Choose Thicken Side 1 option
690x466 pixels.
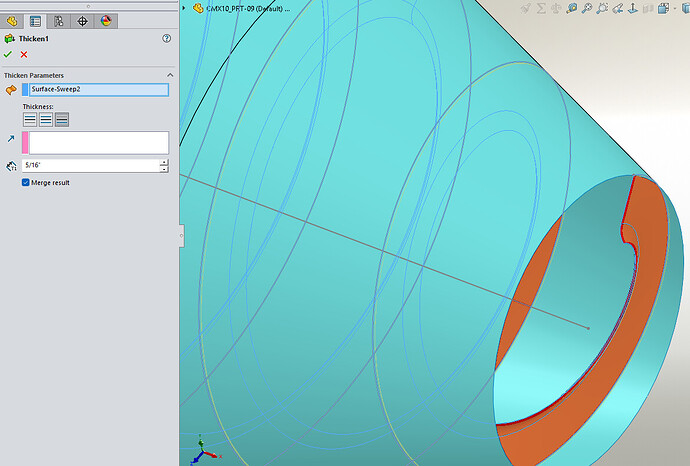coord(30,120)
